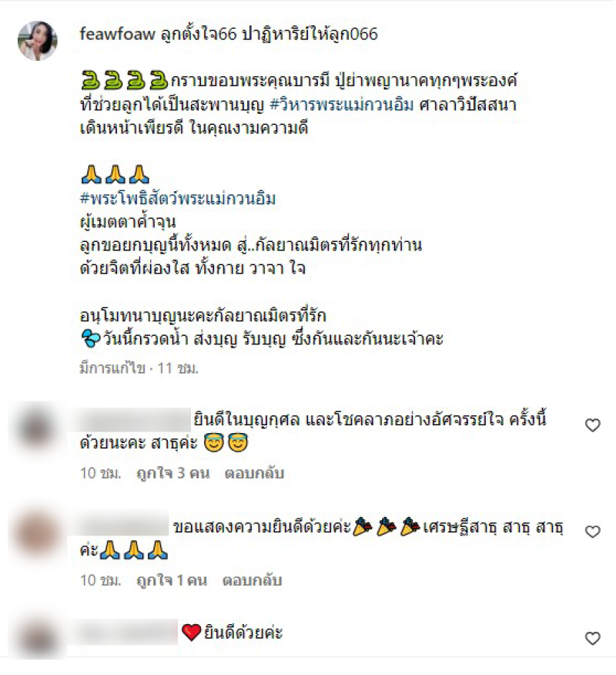Viewport: 616px width, 675px height.
Task: Reply to the ยินดีในบุญกุศล comment
Action: click(x=254, y=473)
